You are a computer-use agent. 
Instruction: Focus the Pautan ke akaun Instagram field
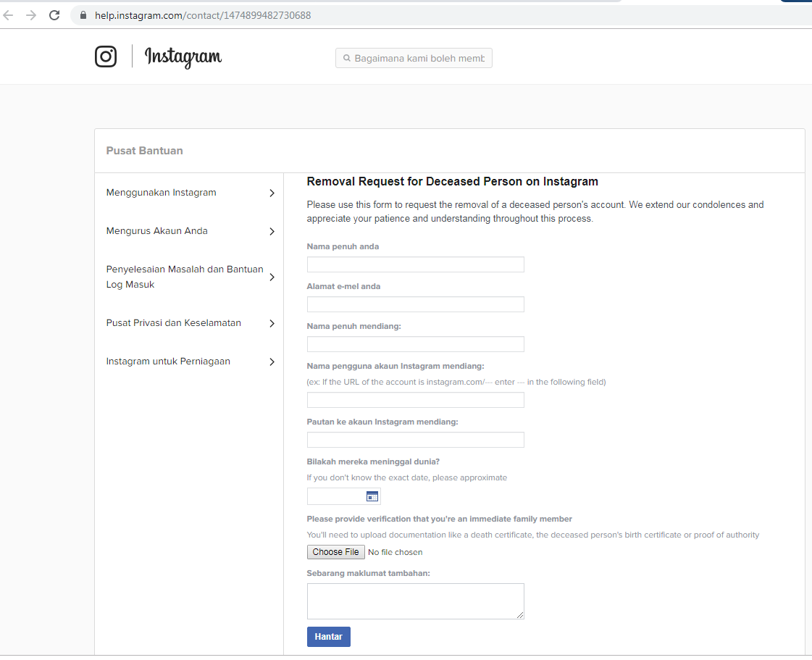[415, 440]
